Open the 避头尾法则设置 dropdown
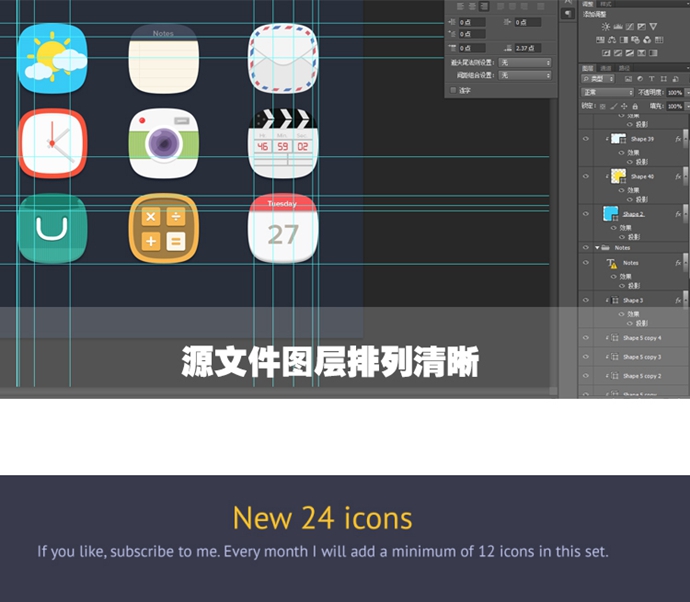 click(x=524, y=62)
